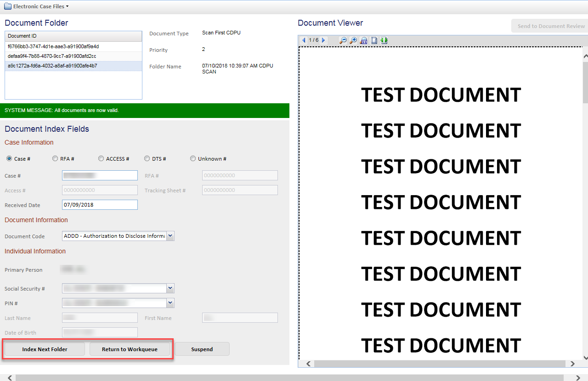Click the fit width green arrows icon
The height and width of the screenshot is (381, 588).
pyautogui.click(x=384, y=40)
